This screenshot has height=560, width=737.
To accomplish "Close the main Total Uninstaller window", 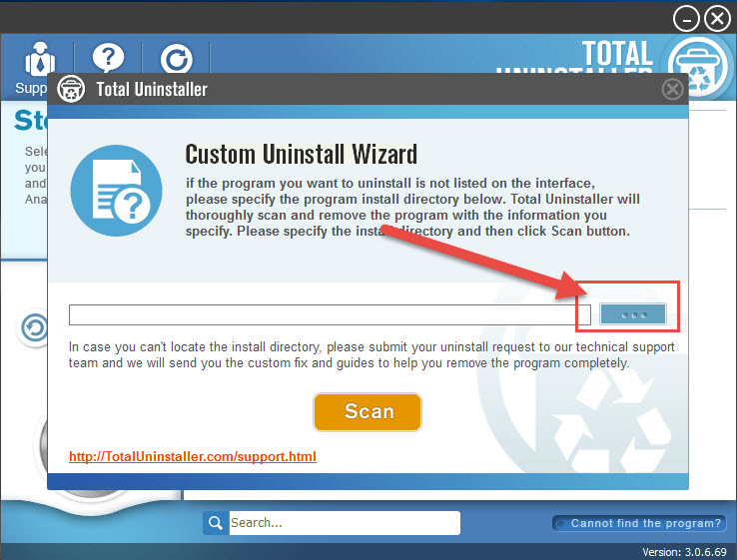I will tap(717, 19).
